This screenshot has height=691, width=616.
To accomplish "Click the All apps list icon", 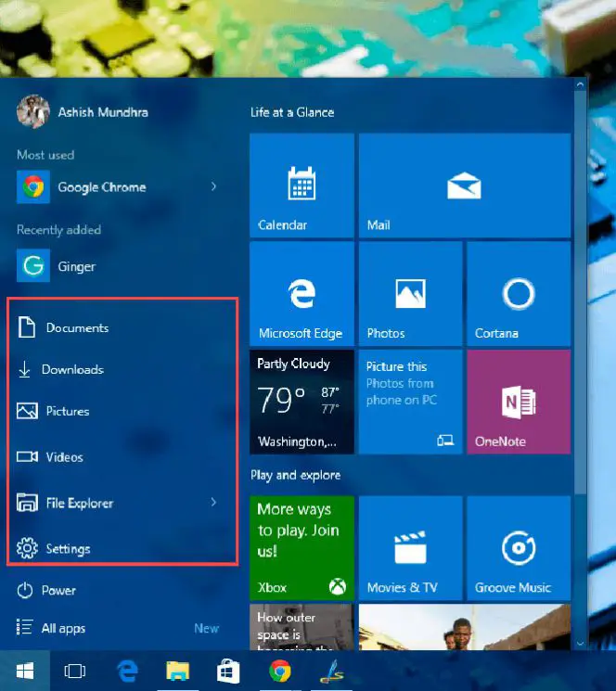I will click(x=24, y=627).
